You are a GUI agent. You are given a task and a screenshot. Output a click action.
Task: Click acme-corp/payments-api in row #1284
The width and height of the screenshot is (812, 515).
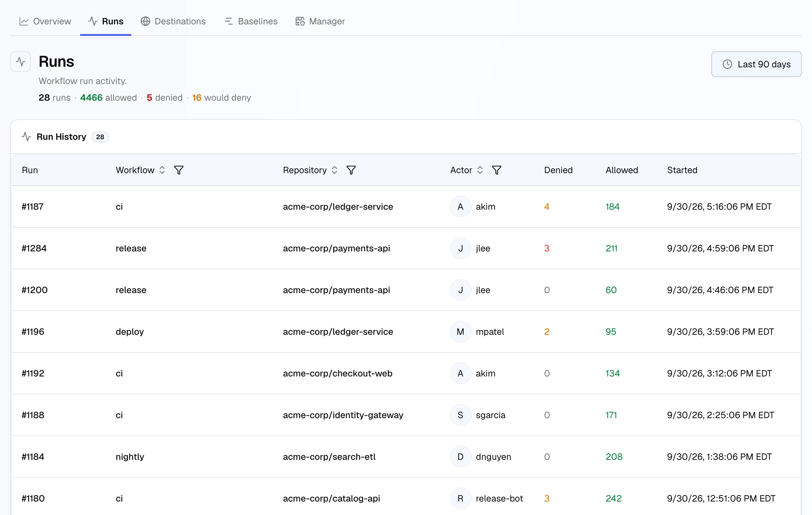point(336,249)
